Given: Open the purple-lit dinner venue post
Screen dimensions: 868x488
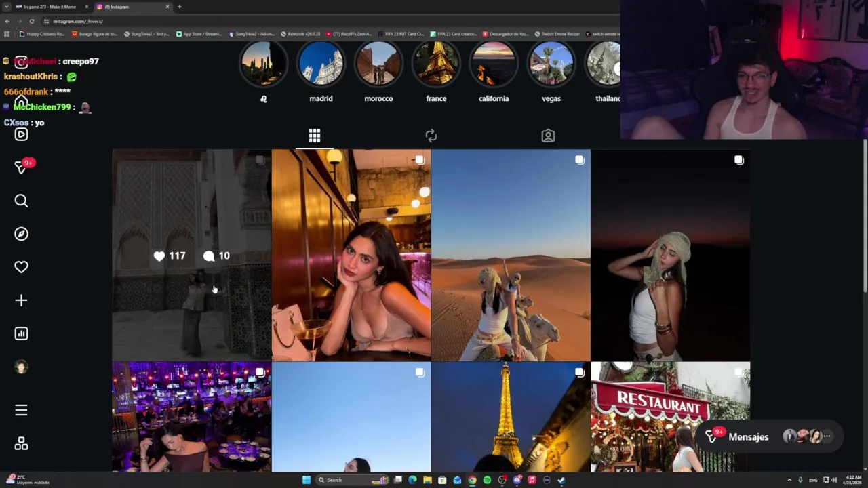Looking at the screenshot, I should pyautogui.click(x=191, y=416).
